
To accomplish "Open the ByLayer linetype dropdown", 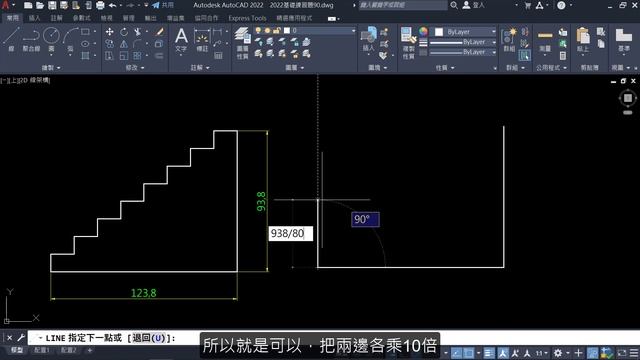I will [462, 52].
